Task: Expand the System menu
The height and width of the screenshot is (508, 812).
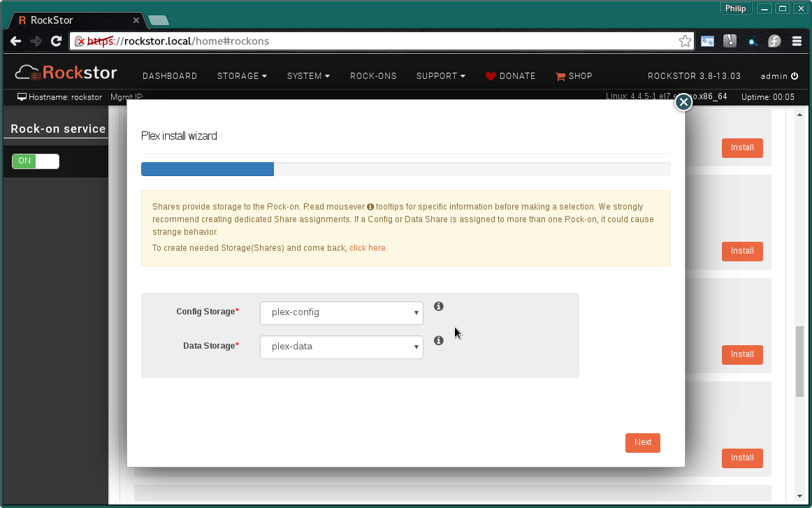Action: click(x=308, y=76)
